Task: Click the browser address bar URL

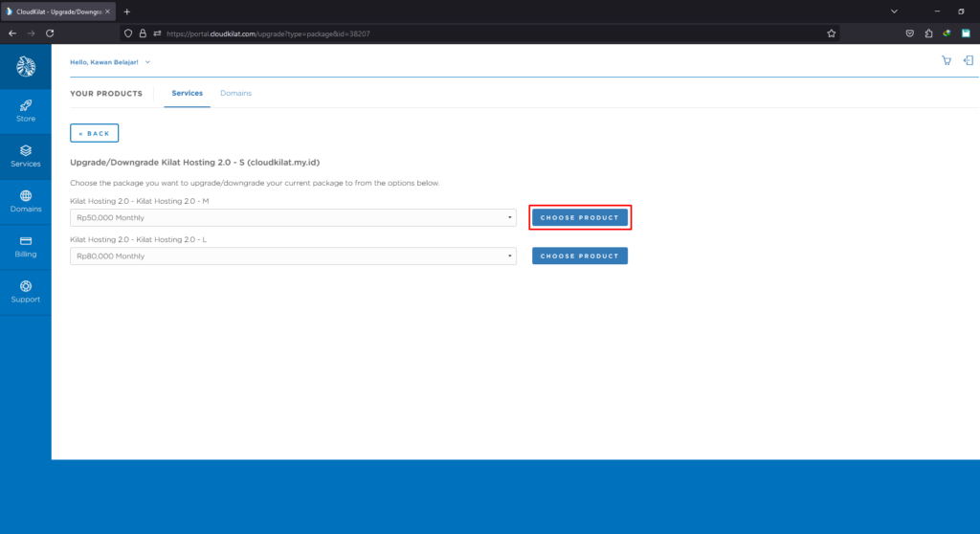Action: [383, 33]
